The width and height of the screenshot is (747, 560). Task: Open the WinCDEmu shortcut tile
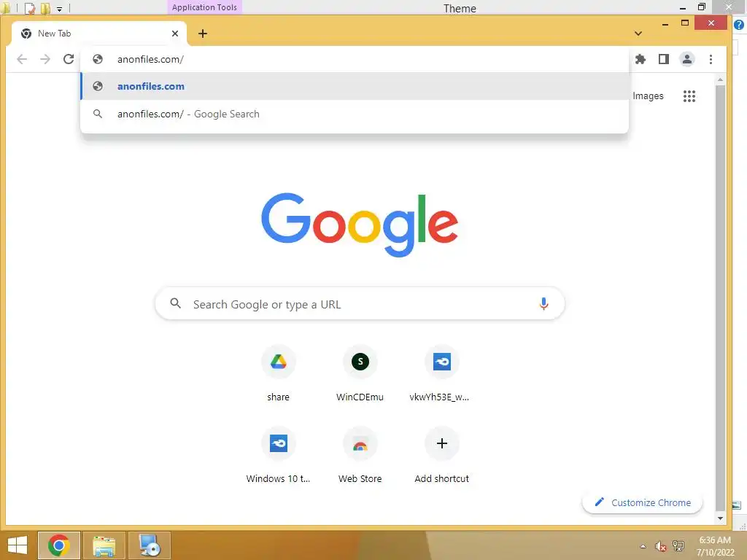click(360, 374)
